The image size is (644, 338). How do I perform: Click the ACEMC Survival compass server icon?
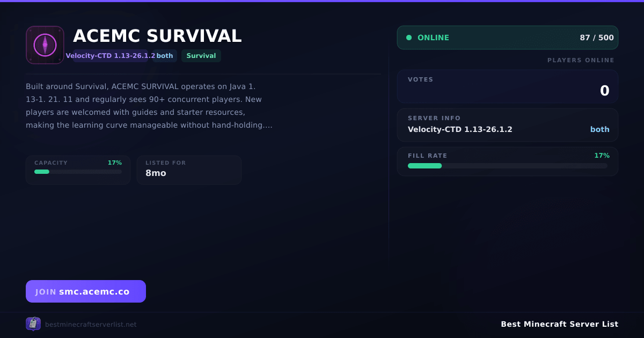tap(45, 45)
